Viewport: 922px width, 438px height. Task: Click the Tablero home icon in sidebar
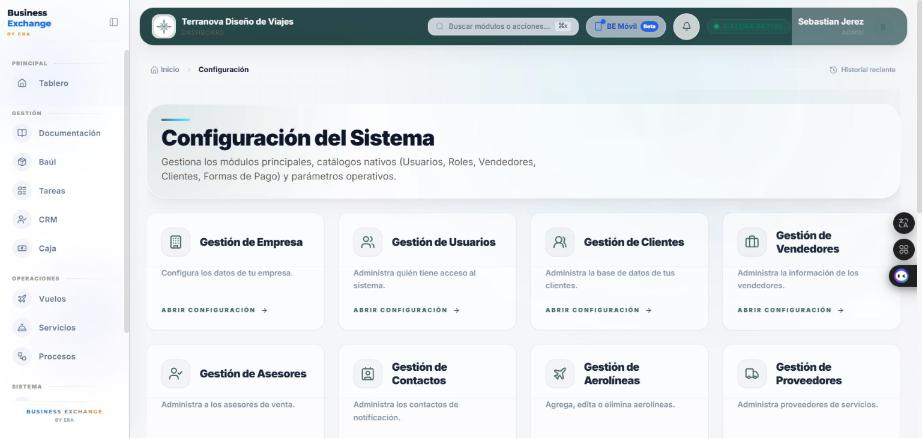pos(22,83)
